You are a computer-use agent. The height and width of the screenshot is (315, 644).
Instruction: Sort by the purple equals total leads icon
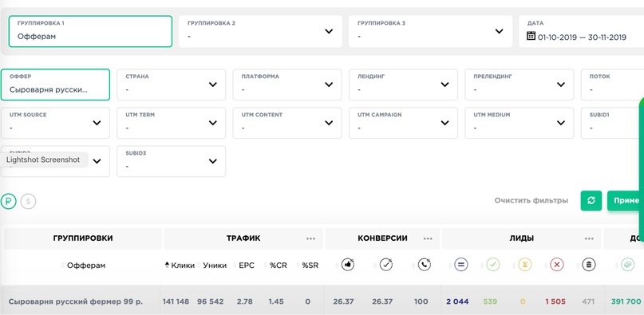(x=460, y=265)
